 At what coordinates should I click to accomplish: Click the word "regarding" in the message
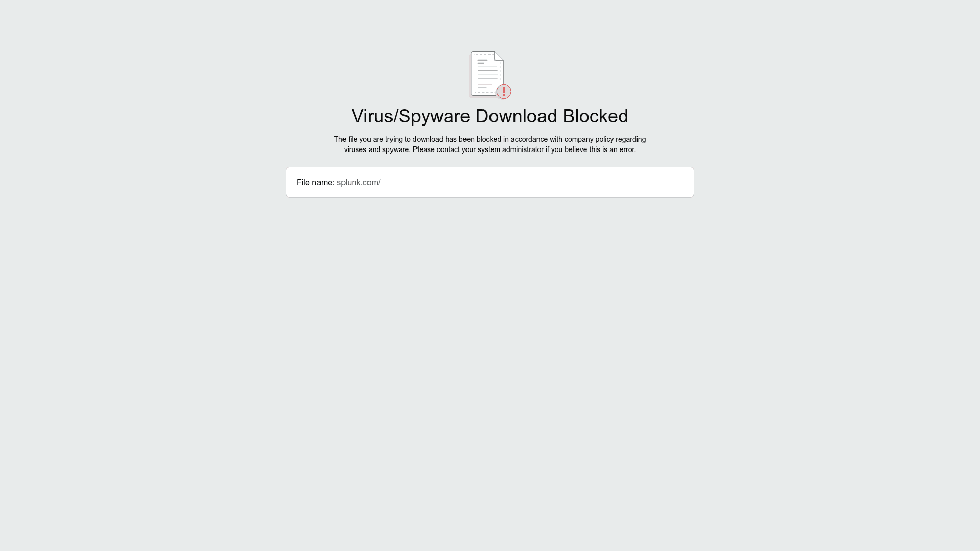point(630,139)
